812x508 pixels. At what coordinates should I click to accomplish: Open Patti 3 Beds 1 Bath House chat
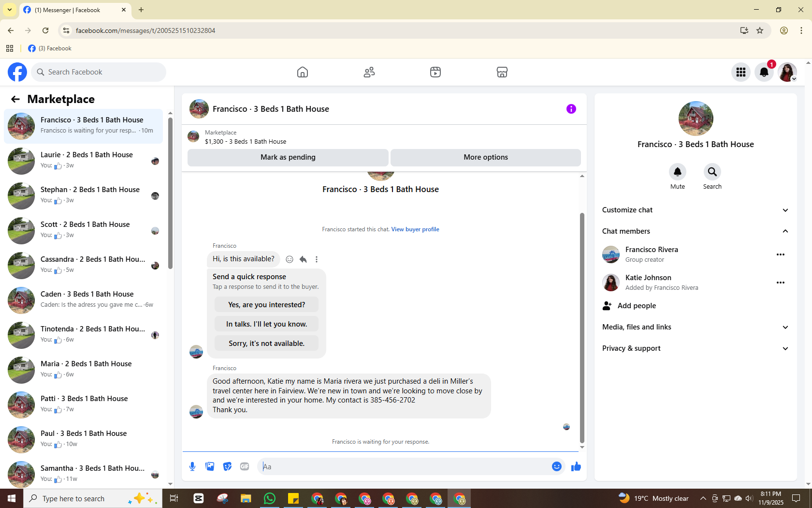[x=84, y=405]
